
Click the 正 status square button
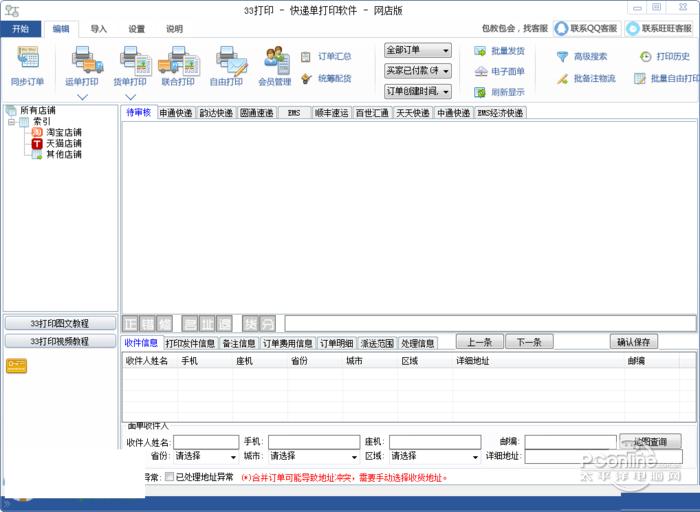[130, 323]
